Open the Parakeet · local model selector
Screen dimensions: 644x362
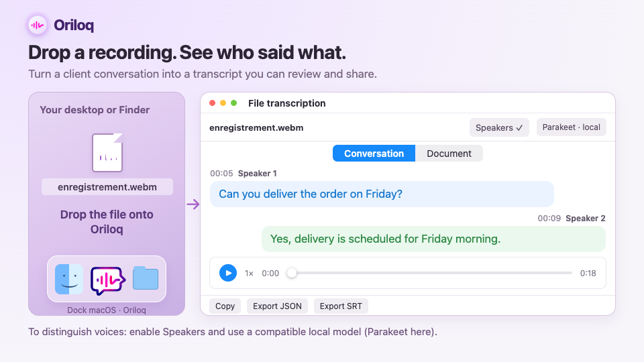571,127
